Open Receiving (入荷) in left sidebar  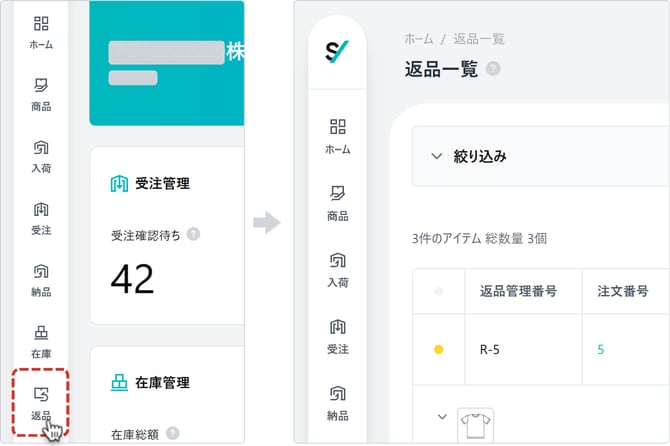coord(41,154)
